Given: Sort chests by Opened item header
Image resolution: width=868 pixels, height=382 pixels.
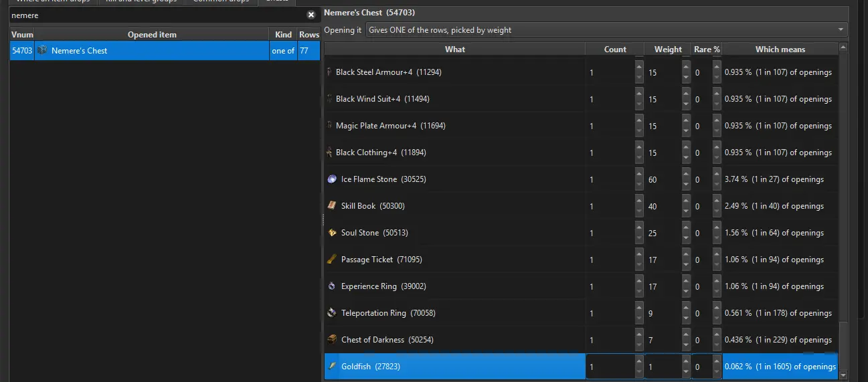Looking at the screenshot, I should 152,34.
